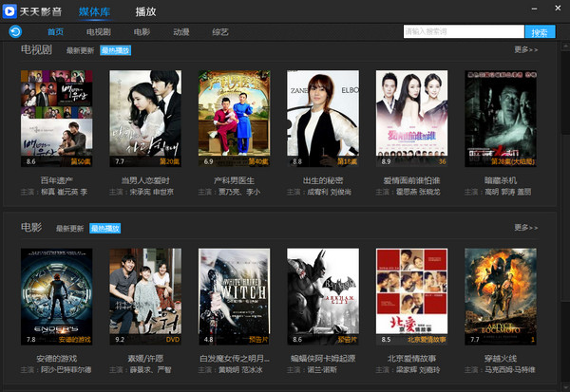The image size is (570, 392).
Task: Click the circular refresh icon
Action: coord(15,31)
